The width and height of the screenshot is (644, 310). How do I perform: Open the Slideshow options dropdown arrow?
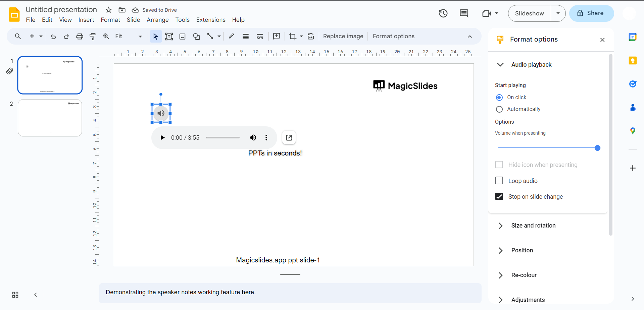[x=558, y=13]
